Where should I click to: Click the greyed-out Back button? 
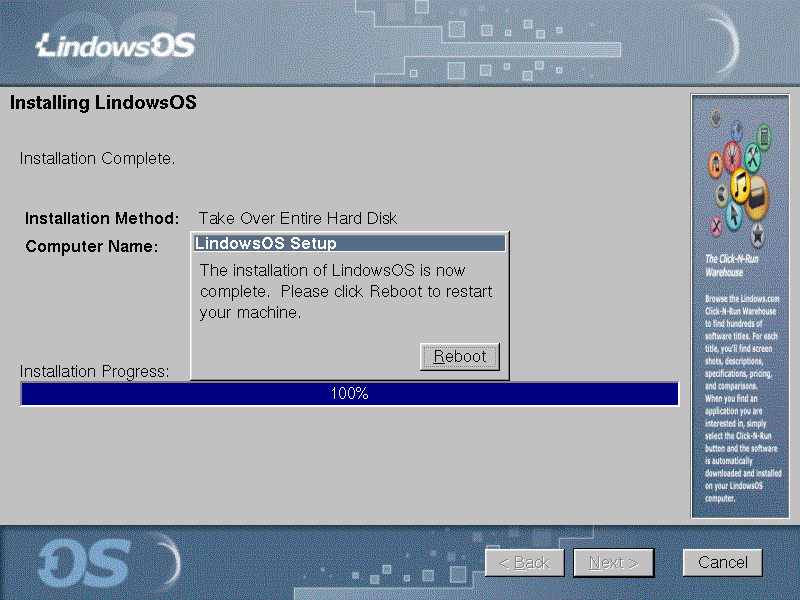click(x=524, y=563)
